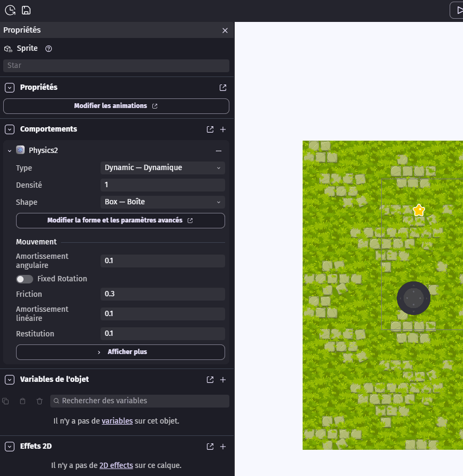
Task: Open the version history icon
Action: 10,10
